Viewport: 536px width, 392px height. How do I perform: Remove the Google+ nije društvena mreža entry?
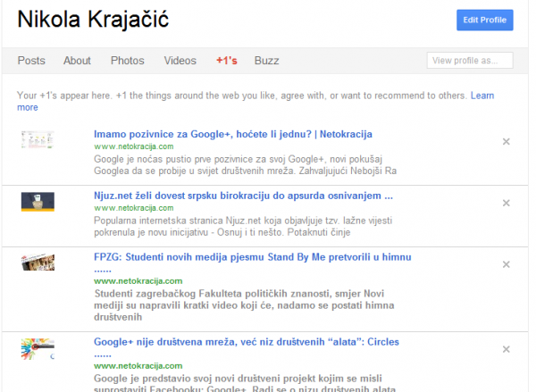(x=507, y=349)
